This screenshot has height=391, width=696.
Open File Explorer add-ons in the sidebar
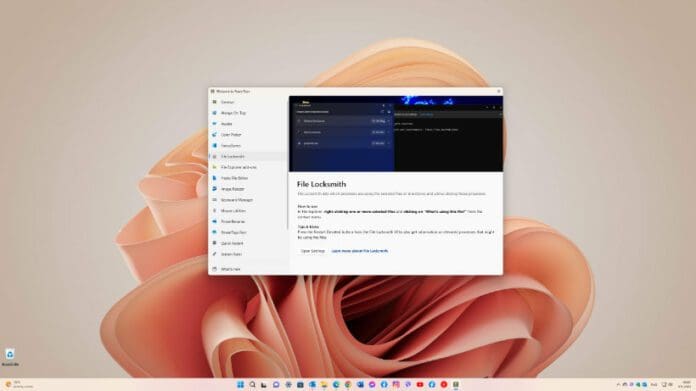tap(247, 167)
